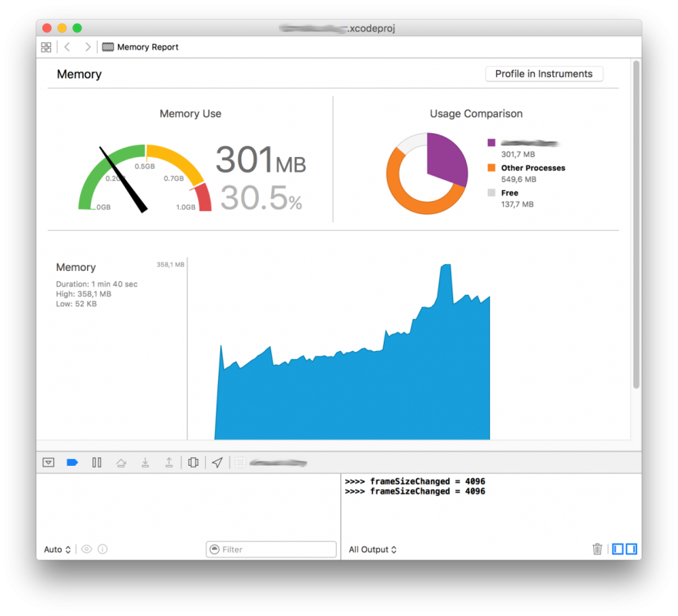Toggle the variables view pane button
Viewport: 678px width, 616px height.
pyautogui.click(x=618, y=549)
